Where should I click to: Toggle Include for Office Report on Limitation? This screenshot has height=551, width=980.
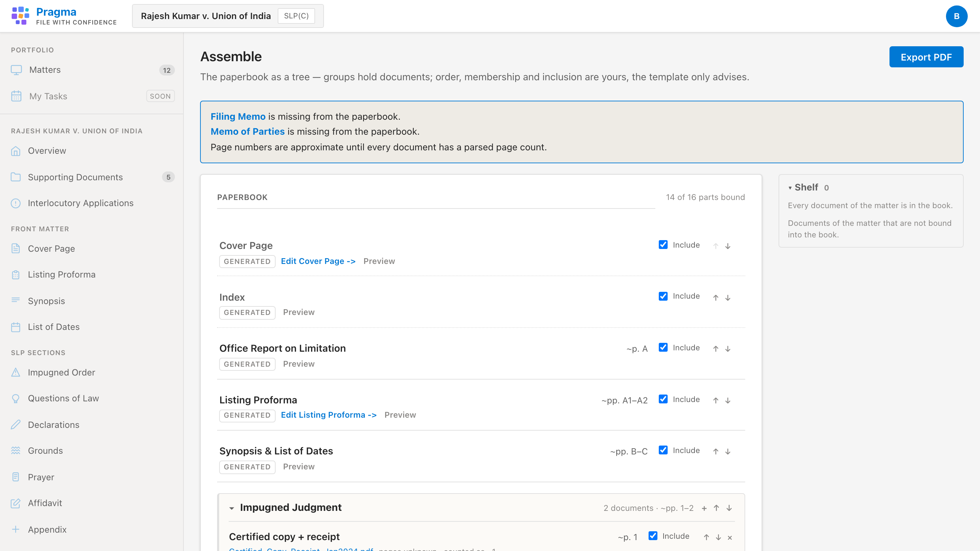pyautogui.click(x=663, y=348)
